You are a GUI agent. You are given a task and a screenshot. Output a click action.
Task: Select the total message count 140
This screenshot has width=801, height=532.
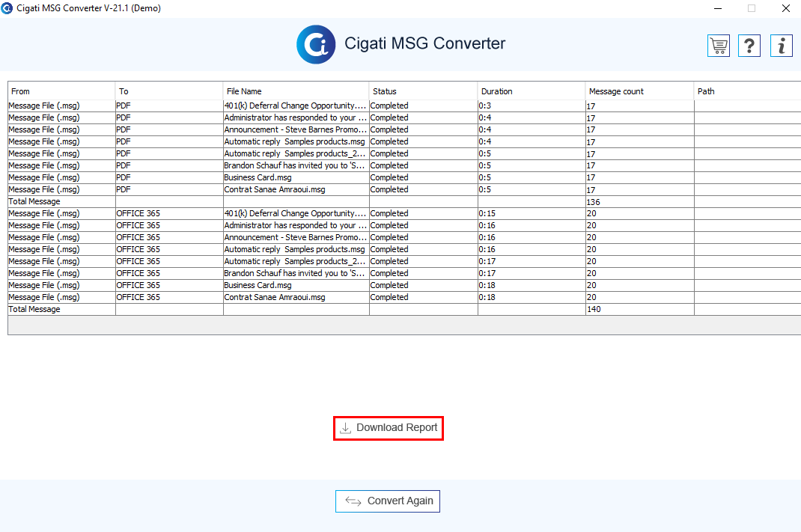point(639,309)
